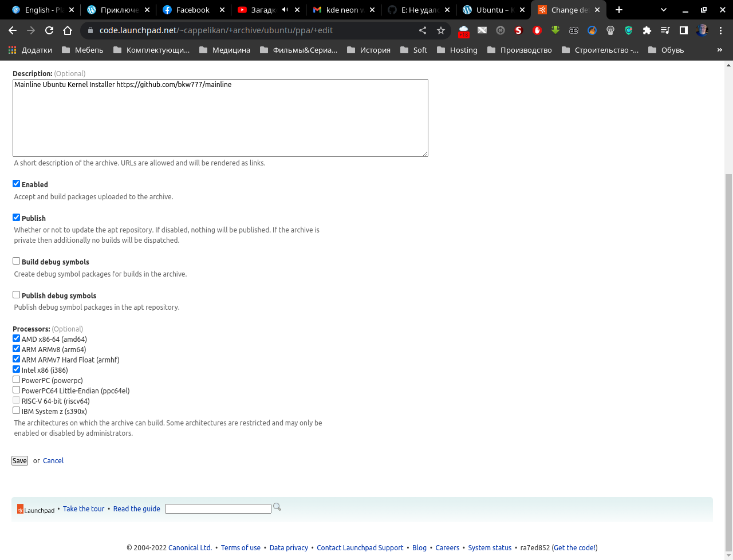Image resolution: width=733 pixels, height=560 pixels.
Task: Expand the overflow bookmarks chevron
Action: point(720,50)
